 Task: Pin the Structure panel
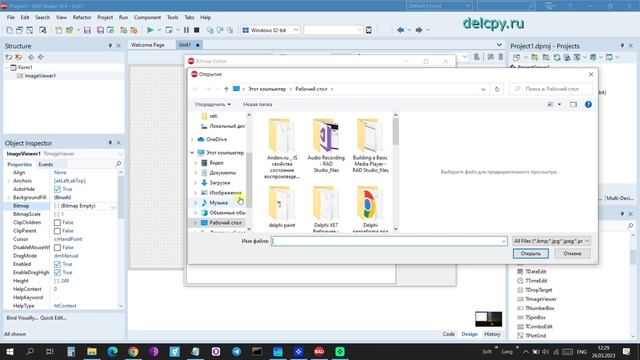(x=110, y=46)
